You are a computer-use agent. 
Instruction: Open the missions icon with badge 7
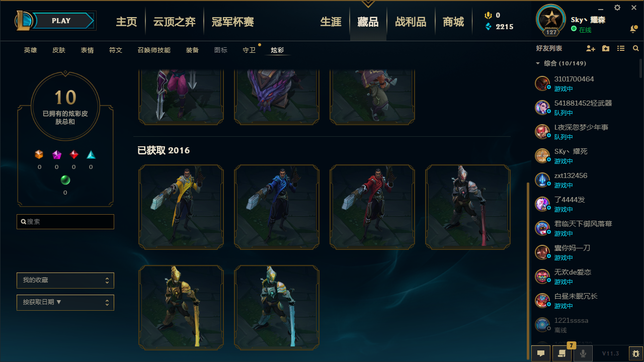(562, 353)
